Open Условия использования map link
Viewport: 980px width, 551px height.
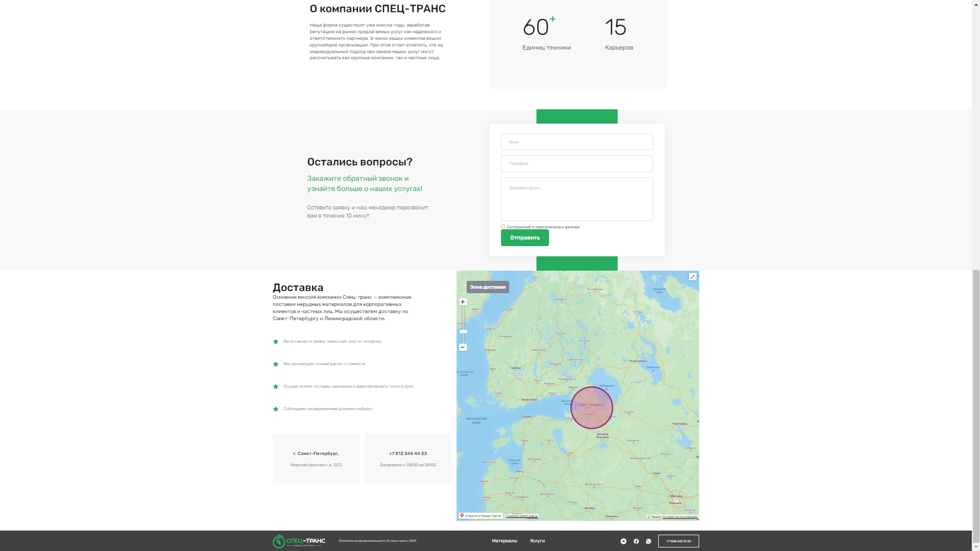tap(680, 517)
